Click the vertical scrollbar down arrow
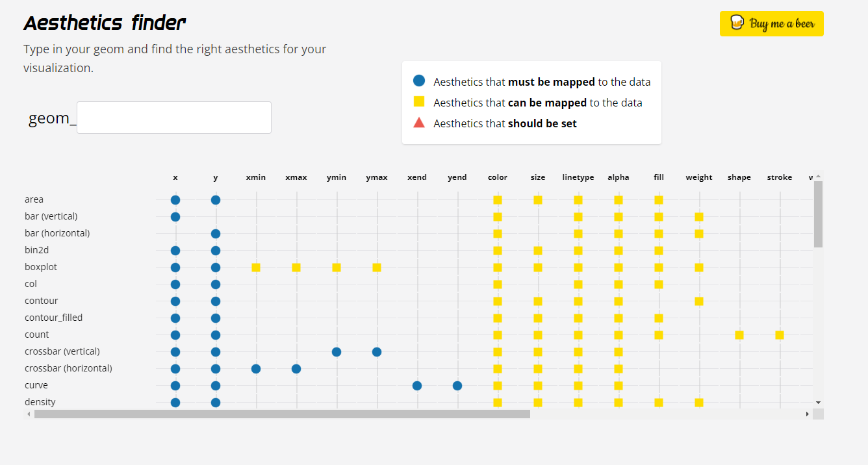Viewport: 868px width, 465px height. 818,403
